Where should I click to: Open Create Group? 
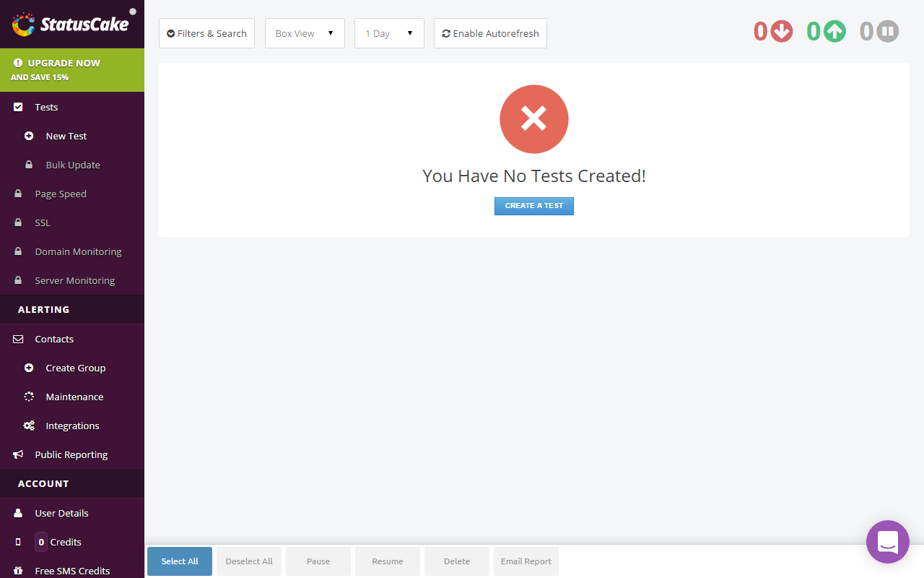tap(72, 368)
